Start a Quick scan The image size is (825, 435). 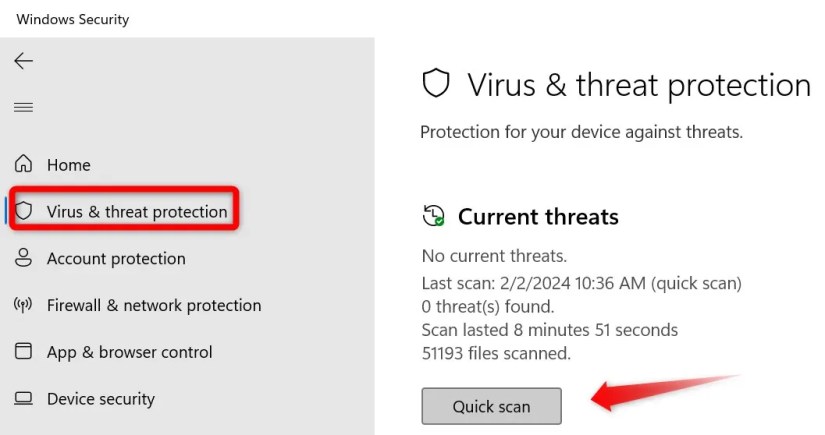point(491,407)
